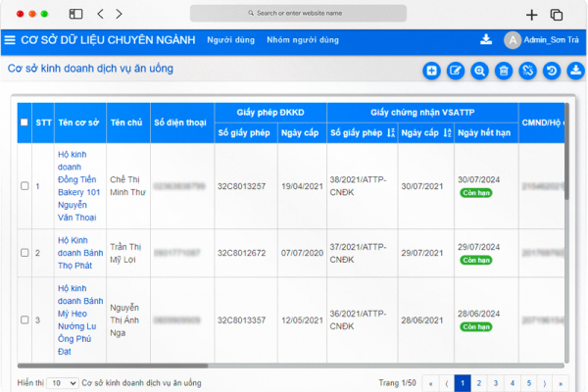Jump to the last page
Image resolution: width=588 pixels, height=392 pixels.
[x=561, y=383]
